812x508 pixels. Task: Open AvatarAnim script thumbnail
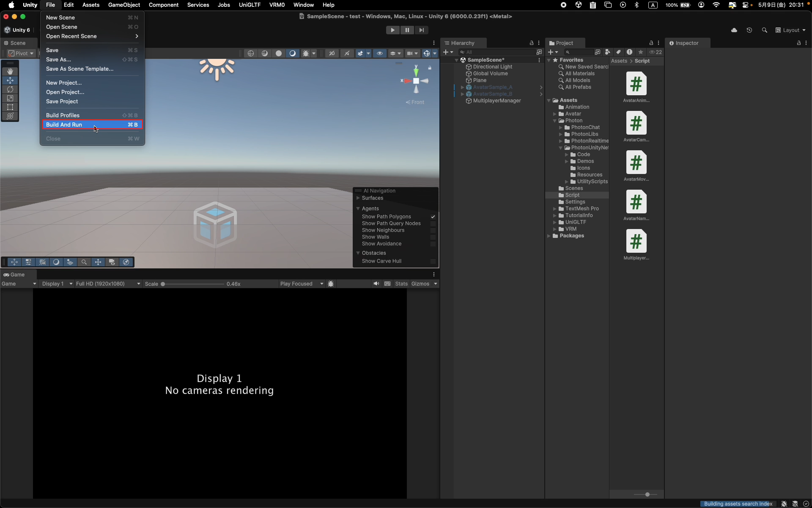tap(636, 84)
